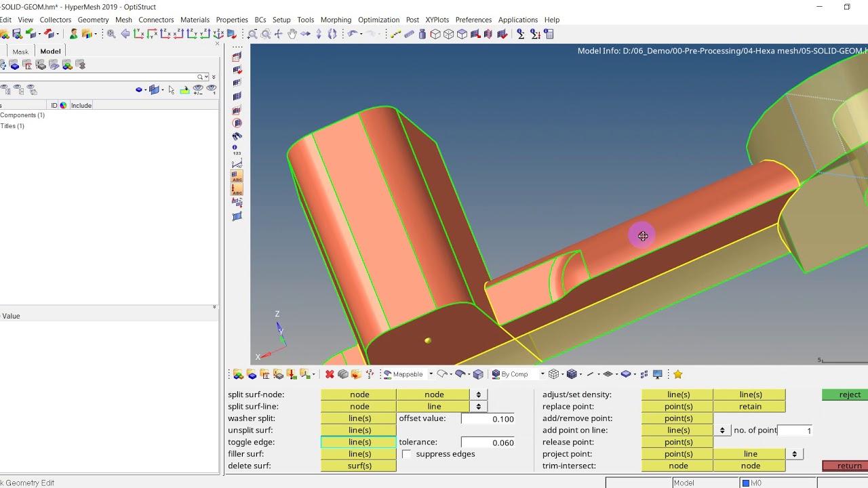Collapse the model browser panel chevron
Viewport: 868px width, 488px height.
tap(214, 307)
